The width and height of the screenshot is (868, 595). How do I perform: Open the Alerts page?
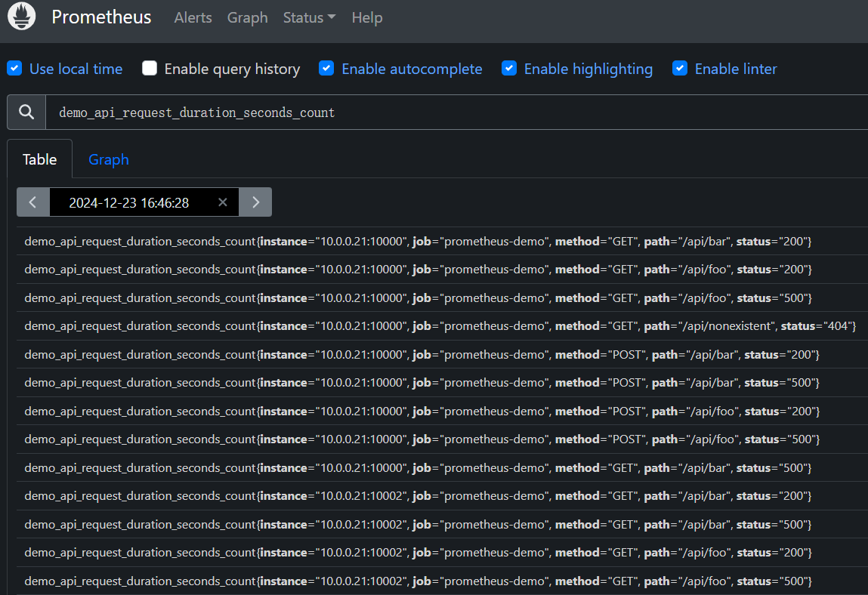click(x=193, y=17)
